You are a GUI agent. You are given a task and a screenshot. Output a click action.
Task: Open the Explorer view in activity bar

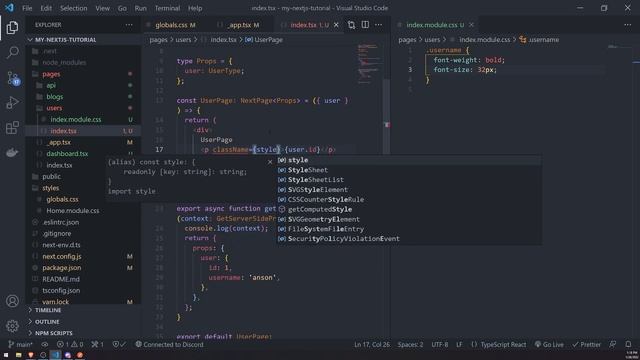coord(12,28)
